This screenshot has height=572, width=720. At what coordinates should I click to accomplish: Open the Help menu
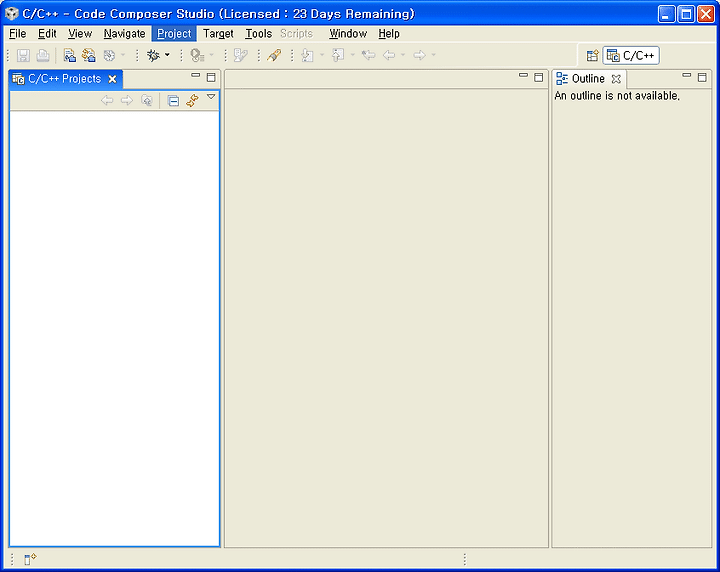(x=389, y=34)
